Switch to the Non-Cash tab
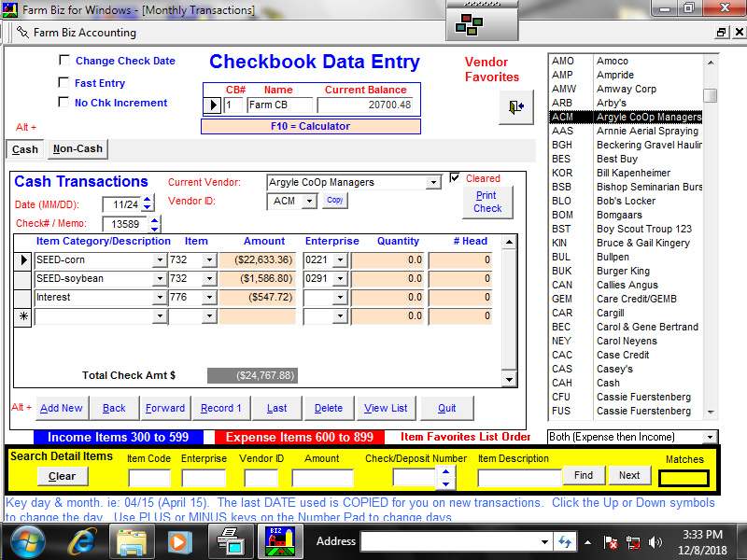747x560 pixels. point(78,149)
